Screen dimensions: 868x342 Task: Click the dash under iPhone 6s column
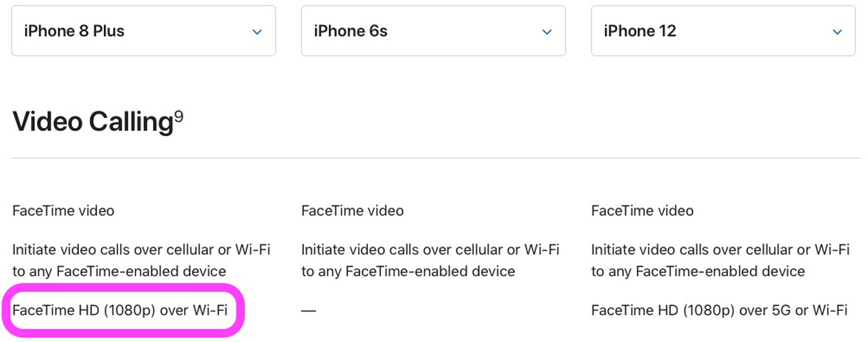[x=309, y=311]
